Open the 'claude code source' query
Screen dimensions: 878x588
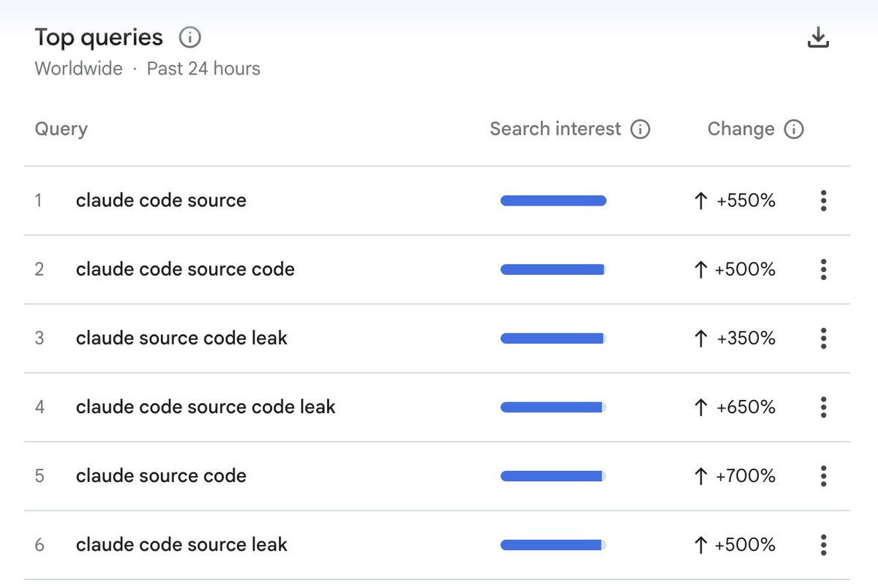pyautogui.click(x=161, y=200)
